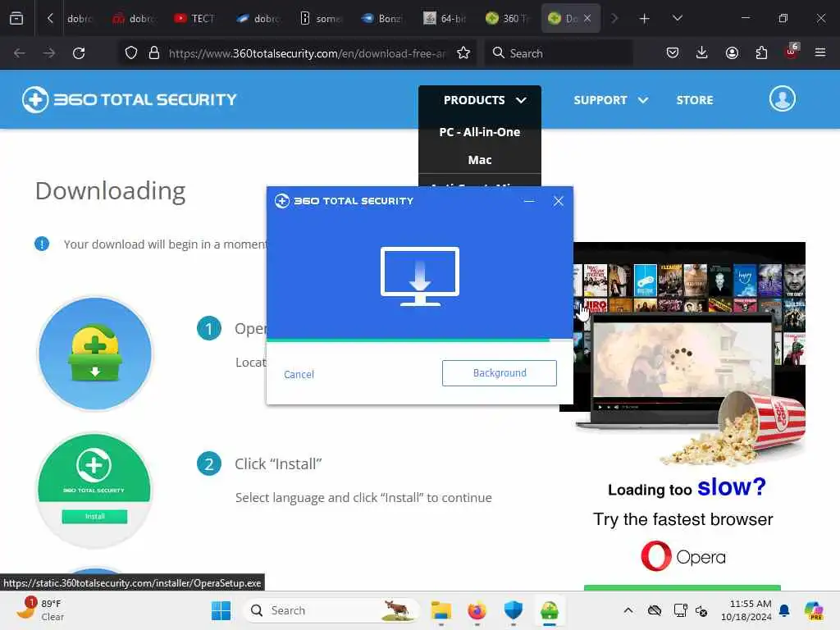The height and width of the screenshot is (630, 840).
Task: Open the clock showing 11:55 AM
Action: (746, 610)
